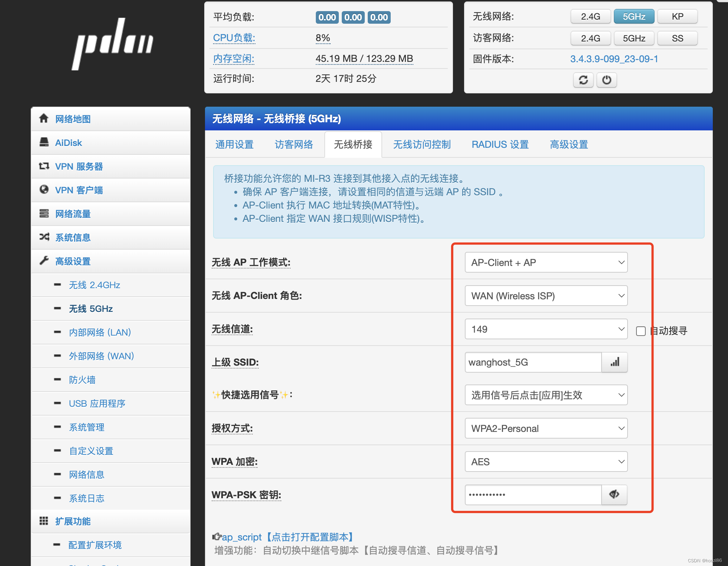Click the 上级 SSID text field

click(x=533, y=362)
